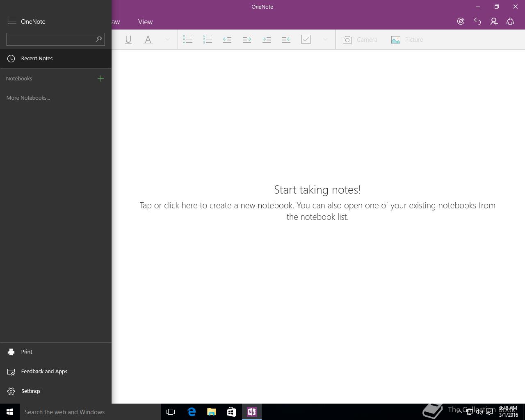Insert a To Do checkbox tag

tap(306, 39)
